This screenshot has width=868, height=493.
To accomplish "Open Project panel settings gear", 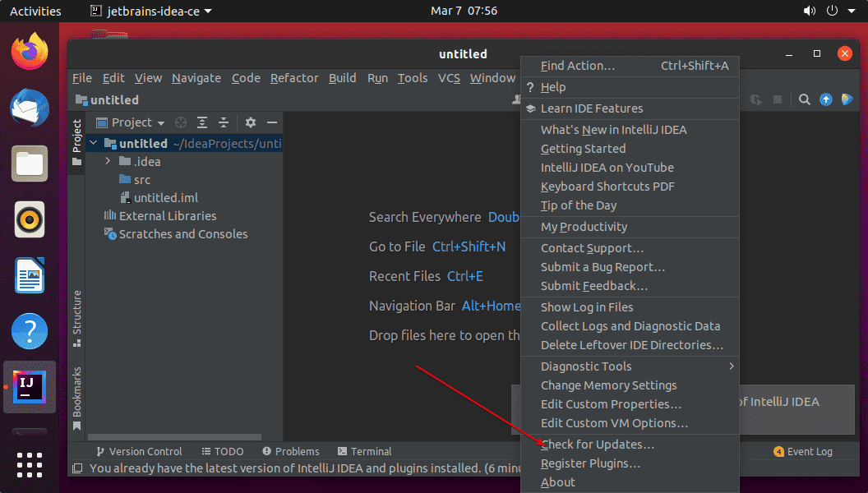I will [x=249, y=122].
